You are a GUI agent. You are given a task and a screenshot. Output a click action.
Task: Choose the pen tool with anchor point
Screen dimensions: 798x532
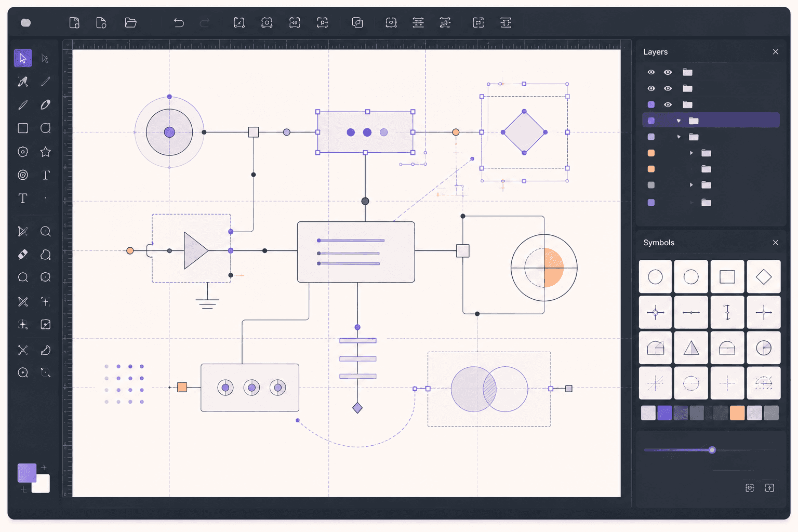click(23, 82)
